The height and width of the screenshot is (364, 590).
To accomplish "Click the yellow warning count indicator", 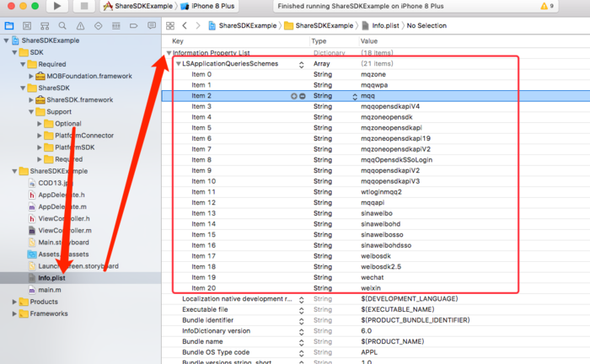I will 547,6.
